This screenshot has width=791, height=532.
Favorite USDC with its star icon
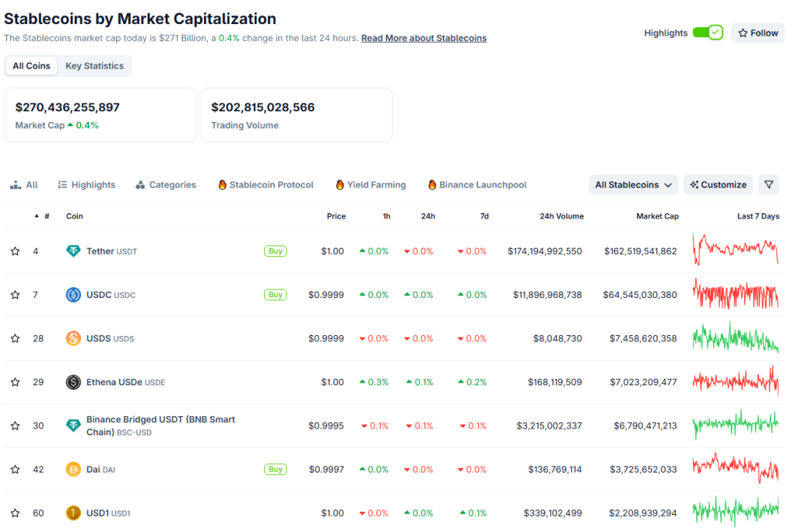[x=15, y=294]
